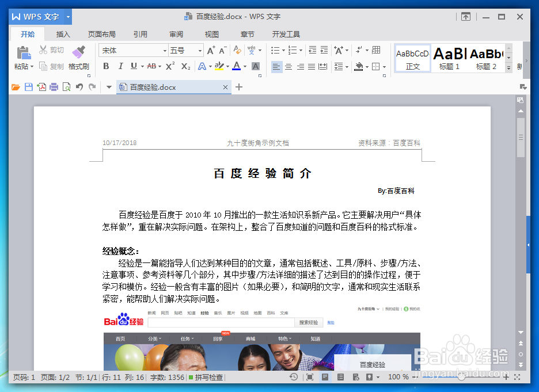The width and height of the screenshot is (539, 392).
Task: Click the undo arrow icon
Action: (79, 87)
